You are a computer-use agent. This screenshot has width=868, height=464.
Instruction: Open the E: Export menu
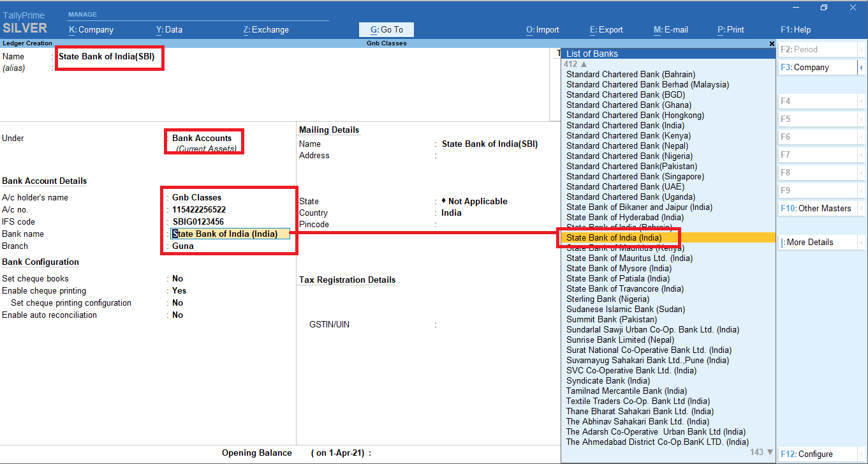tap(606, 29)
